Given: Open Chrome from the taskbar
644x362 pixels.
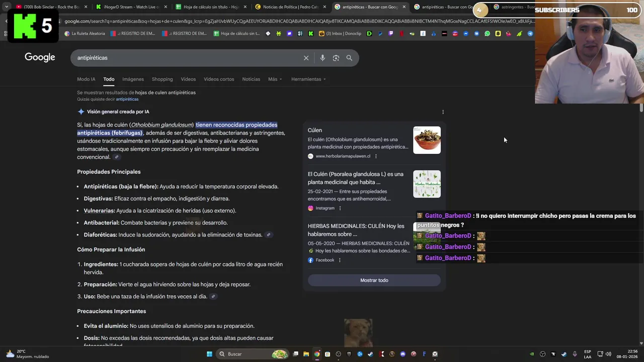Looking at the screenshot, I should (x=317, y=354).
